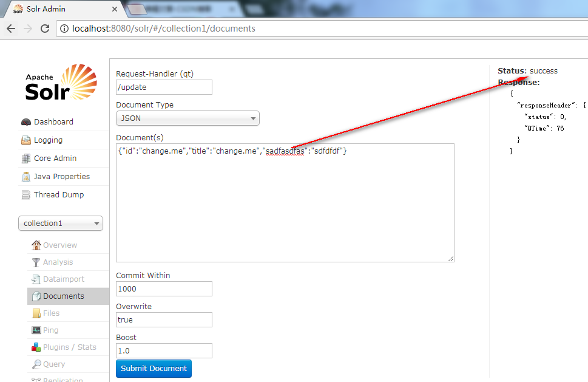Image resolution: width=588 pixels, height=382 pixels.
Task: Open the Dashboard icon in sidebar
Action: pos(26,122)
